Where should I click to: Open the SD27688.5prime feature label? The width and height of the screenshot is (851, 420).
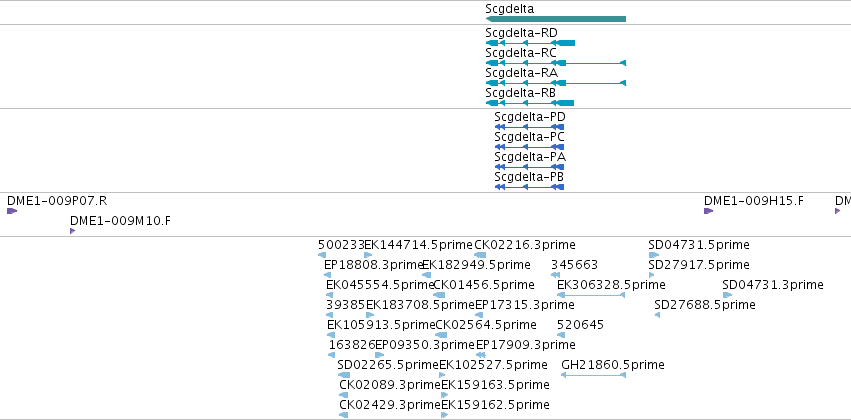(x=705, y=305)
